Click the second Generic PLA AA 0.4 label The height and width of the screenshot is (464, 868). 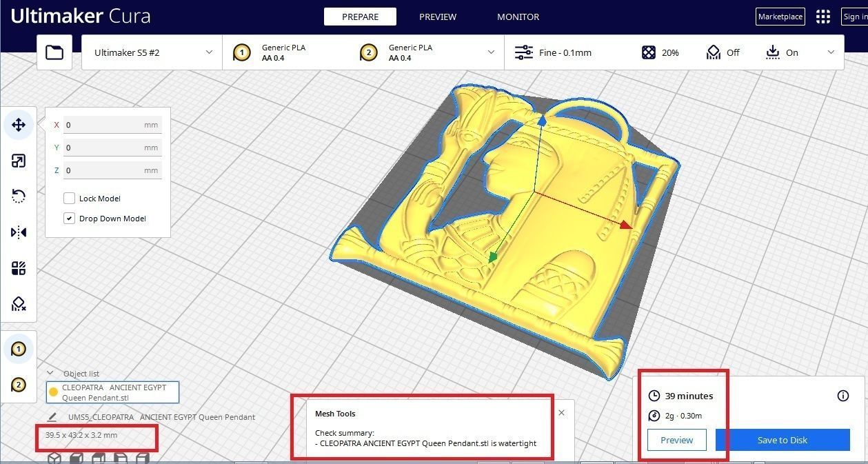410,52
